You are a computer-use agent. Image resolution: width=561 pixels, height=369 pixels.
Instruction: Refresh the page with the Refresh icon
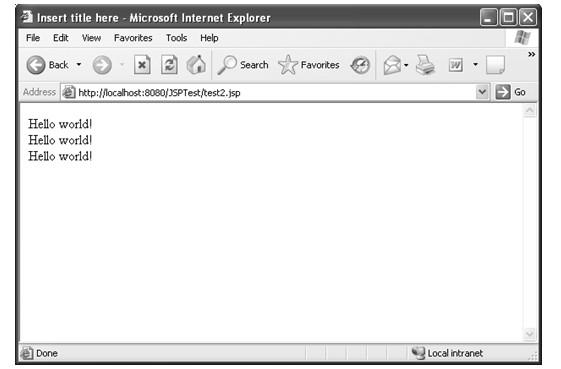pos(169,65)
